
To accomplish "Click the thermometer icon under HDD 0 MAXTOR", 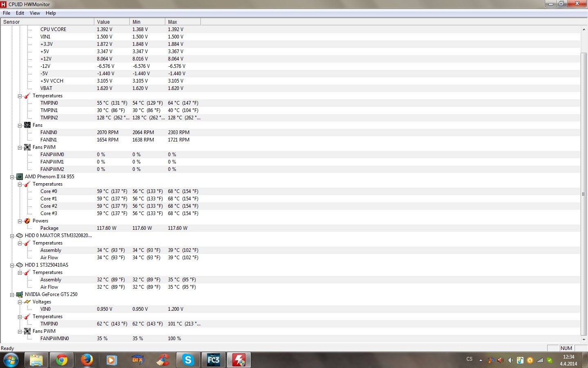I will pos(27,243).
